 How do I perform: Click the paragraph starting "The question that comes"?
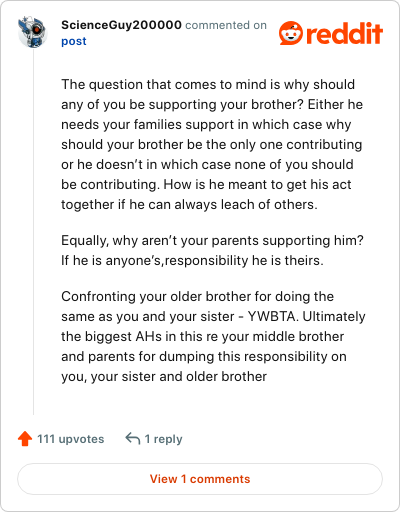click(x=212, y=144)
